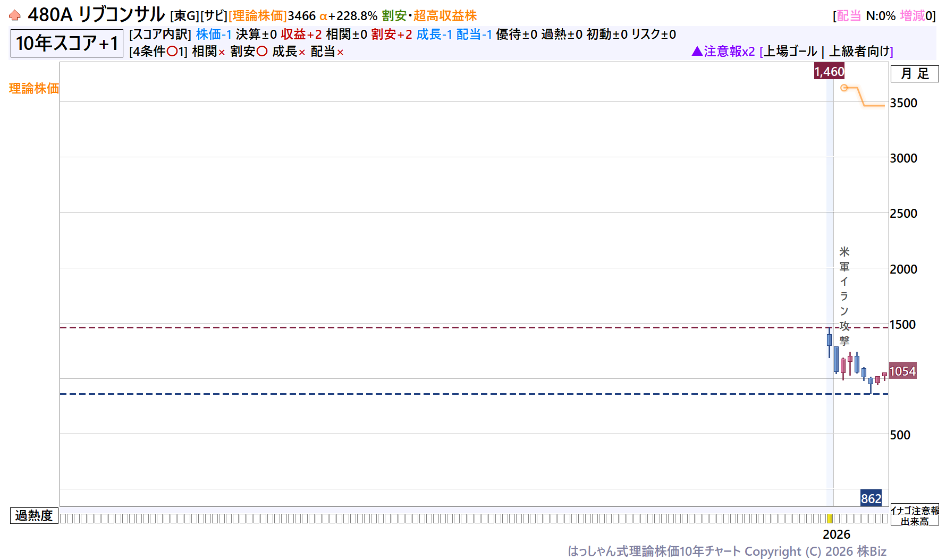
Task: Click the green 割安 label in header
Action: coord(394,16)
